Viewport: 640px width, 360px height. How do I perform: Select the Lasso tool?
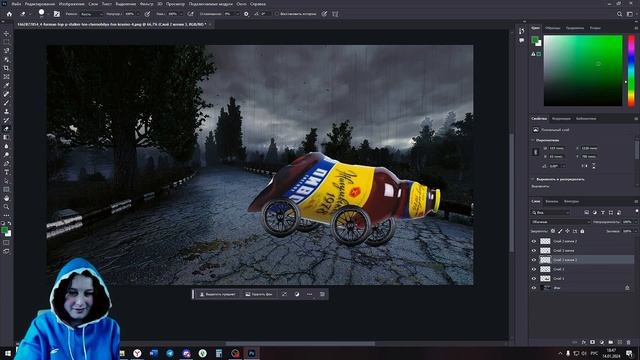tap(7, 51)
